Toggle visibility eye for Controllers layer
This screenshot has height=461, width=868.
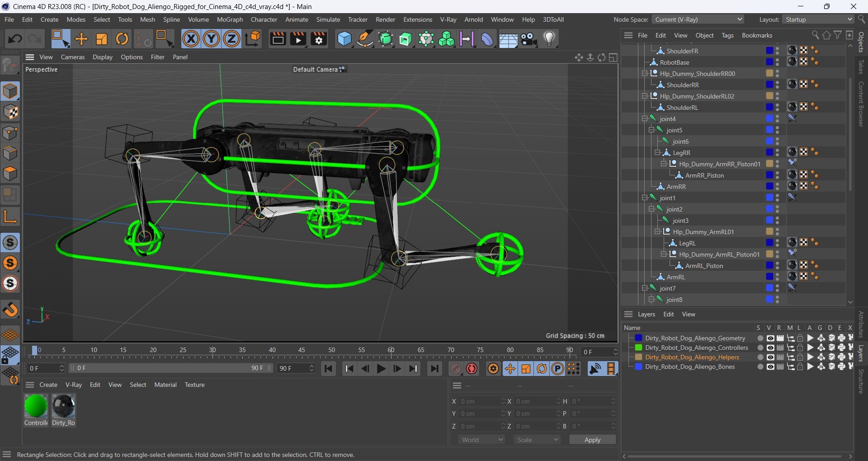770,348
